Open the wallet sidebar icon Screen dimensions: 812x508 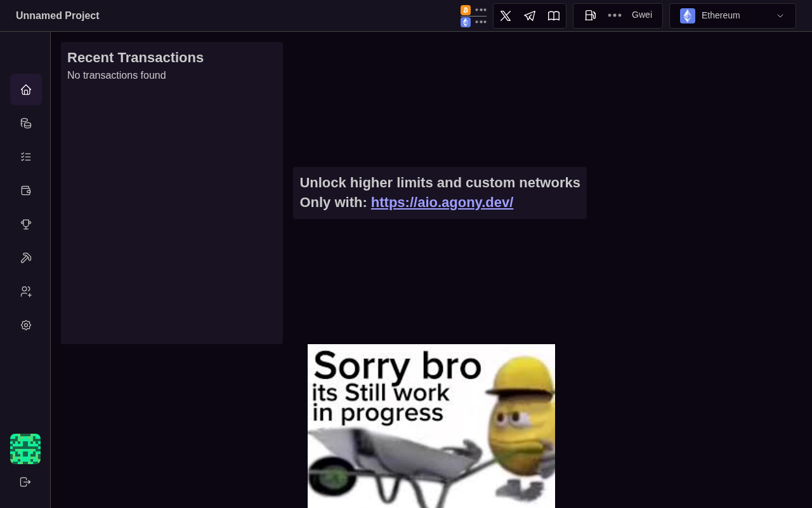pyautogui.click(x=26, y=190)
